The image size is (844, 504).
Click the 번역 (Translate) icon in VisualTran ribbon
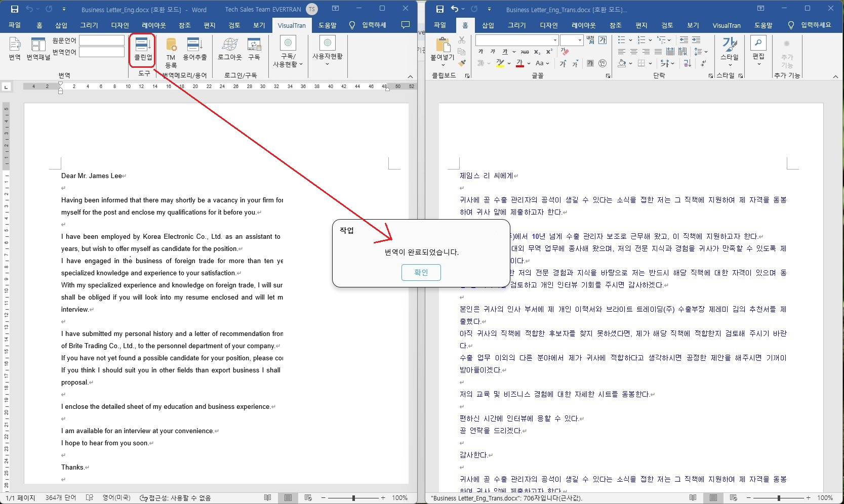15,49
